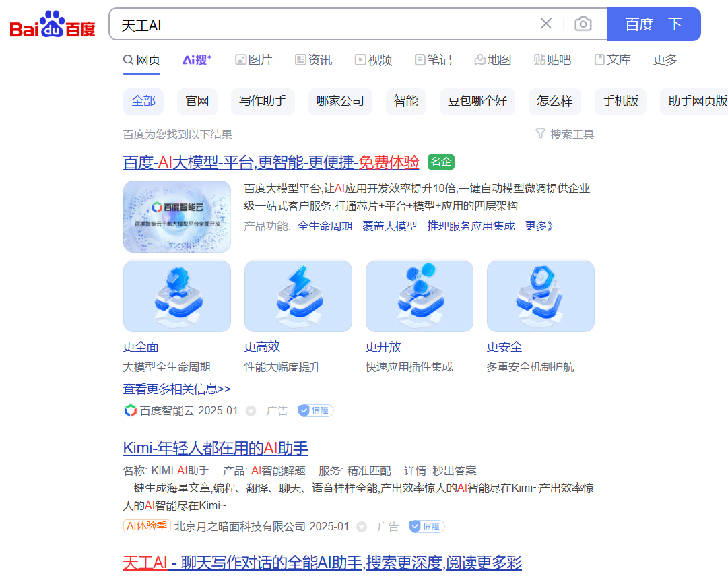Click the 更高效 link

click(262, 347)
